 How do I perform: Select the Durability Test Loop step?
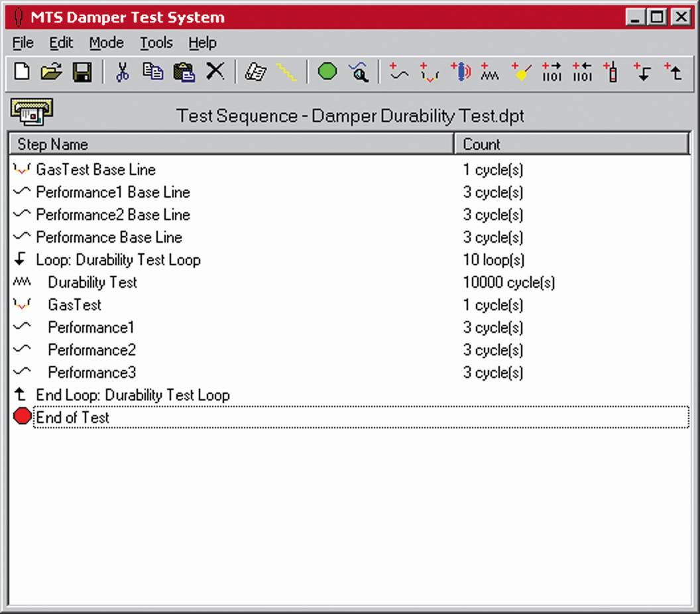tap(118, 259)
